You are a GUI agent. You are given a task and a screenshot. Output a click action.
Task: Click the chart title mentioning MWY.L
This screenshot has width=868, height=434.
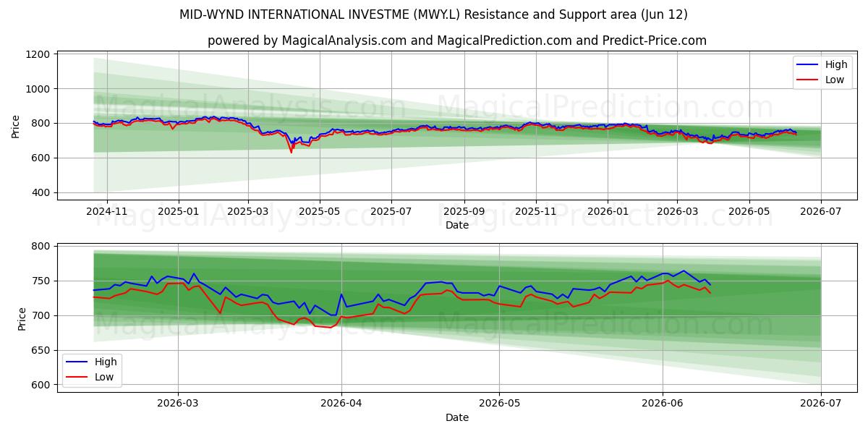(434, 14)
